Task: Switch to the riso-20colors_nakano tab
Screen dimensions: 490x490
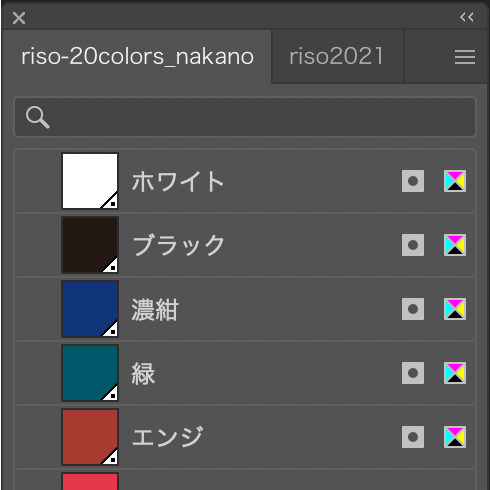Action: click(x=137, y=56)
